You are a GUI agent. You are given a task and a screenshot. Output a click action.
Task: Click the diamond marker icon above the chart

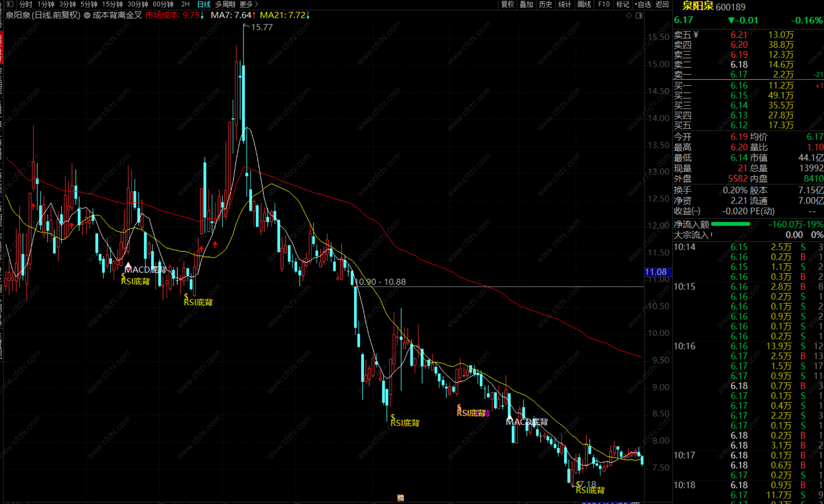point(629,15)
